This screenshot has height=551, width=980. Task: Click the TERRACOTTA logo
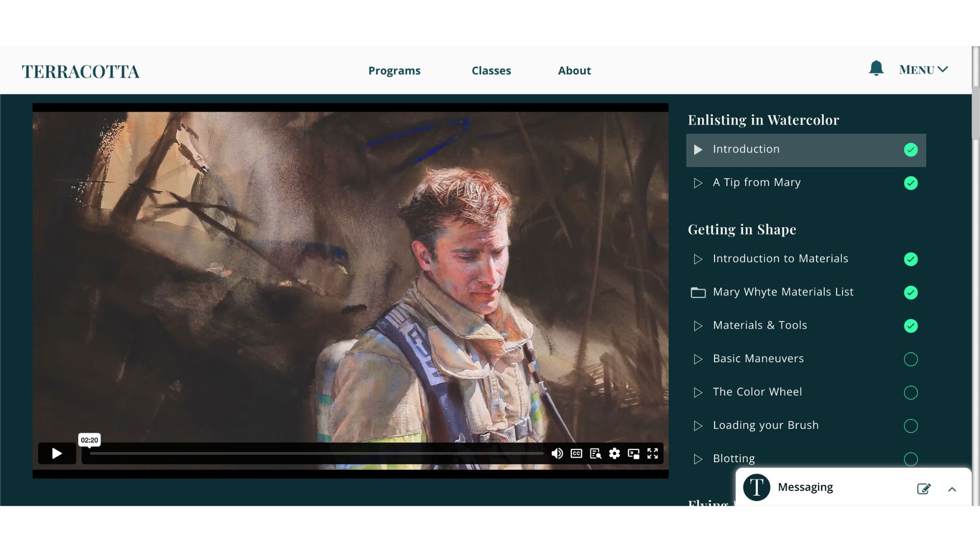[x=80, y=71]
